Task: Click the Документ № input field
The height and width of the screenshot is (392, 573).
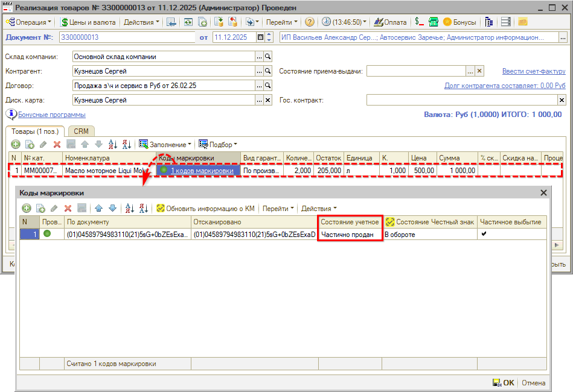Action: pyautogui.click(x=126, y=37)
